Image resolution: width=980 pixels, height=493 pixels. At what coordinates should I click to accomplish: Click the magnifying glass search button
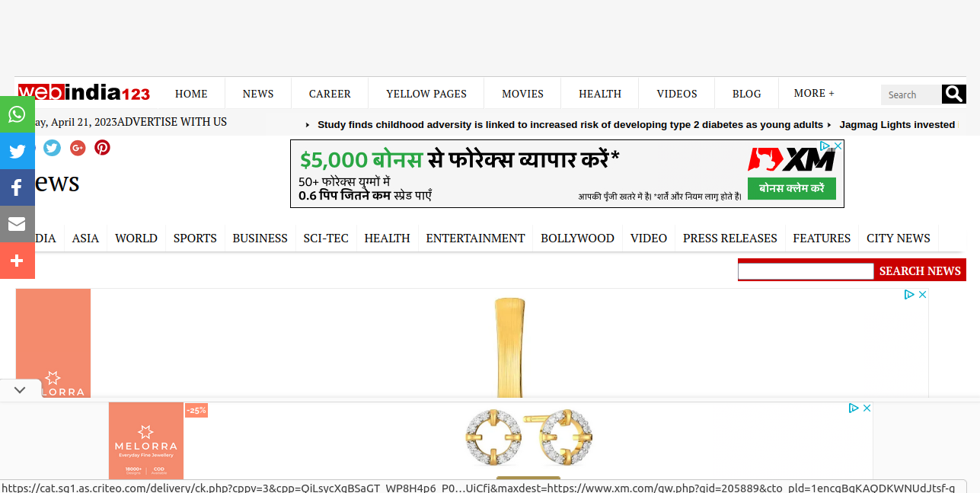coord(953,94)
